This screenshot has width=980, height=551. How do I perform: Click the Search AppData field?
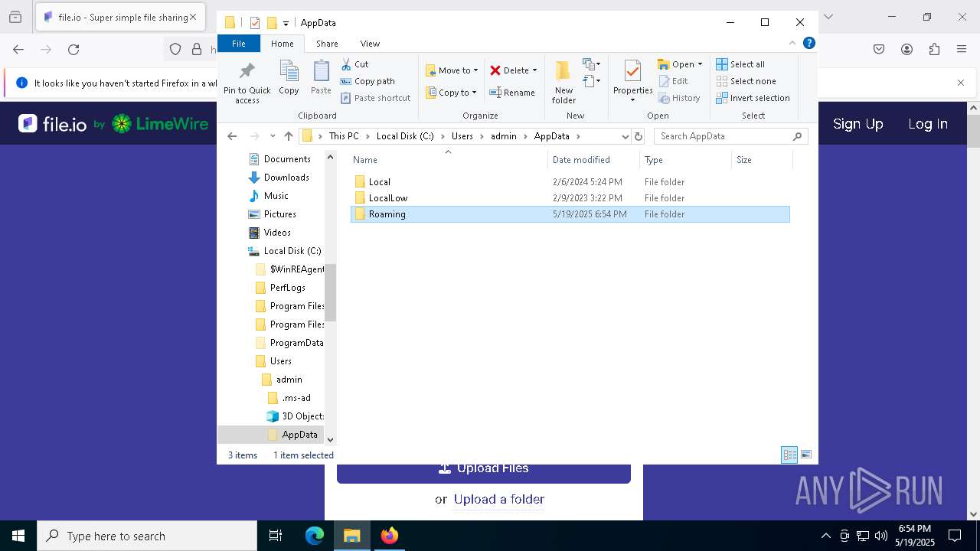pyautogui.click(x=730, y=136)
